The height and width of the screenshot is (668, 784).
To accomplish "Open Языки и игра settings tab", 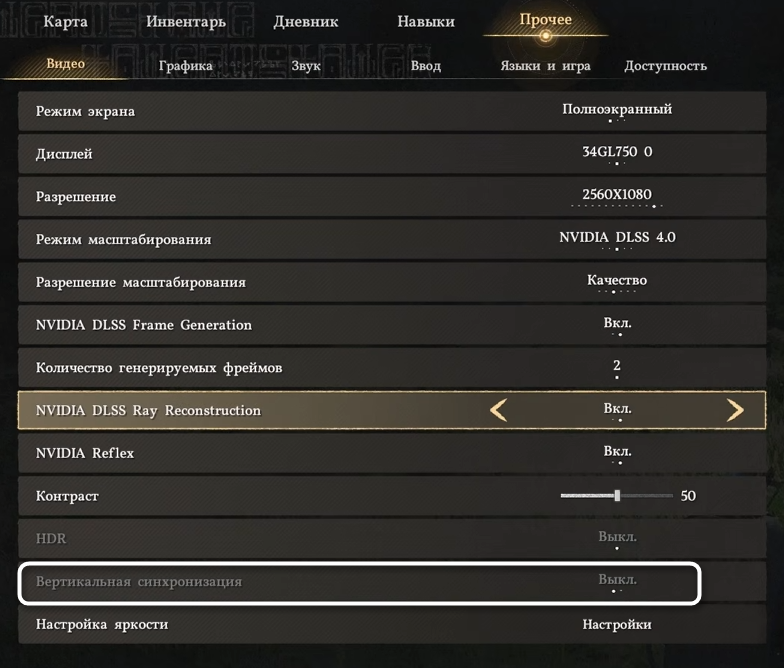I will pos(546,66).
